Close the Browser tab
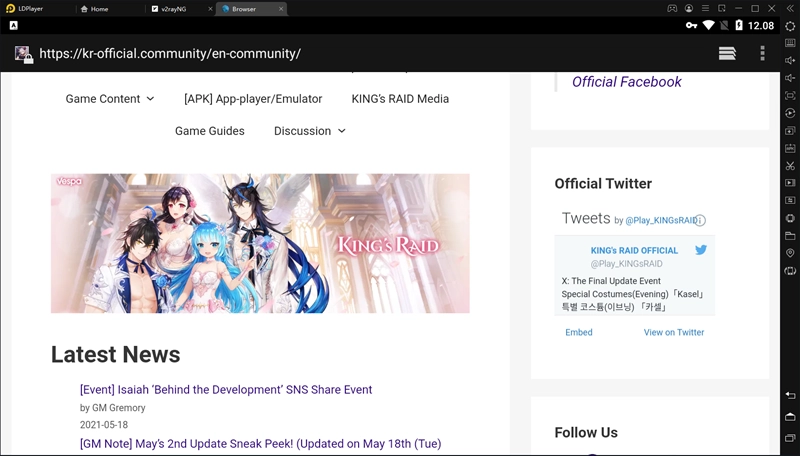Viewport: 800px width, 456px height. tap(281, 9)
